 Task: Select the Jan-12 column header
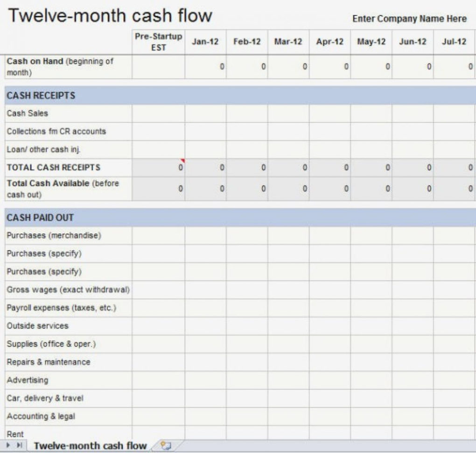pos(206,42)
